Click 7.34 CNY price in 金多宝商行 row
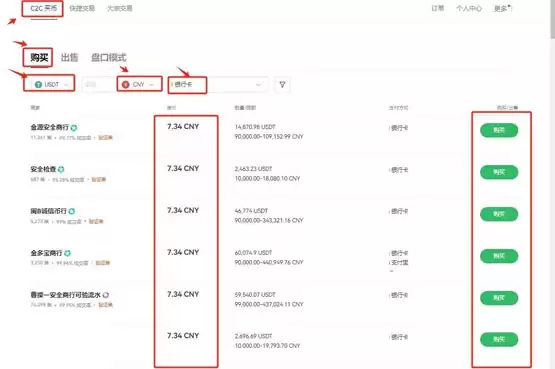 [x=183, y=252]
